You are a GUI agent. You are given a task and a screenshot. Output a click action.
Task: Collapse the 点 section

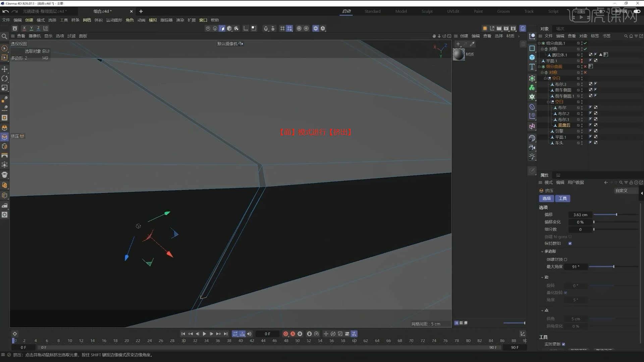tap(542, 310)
